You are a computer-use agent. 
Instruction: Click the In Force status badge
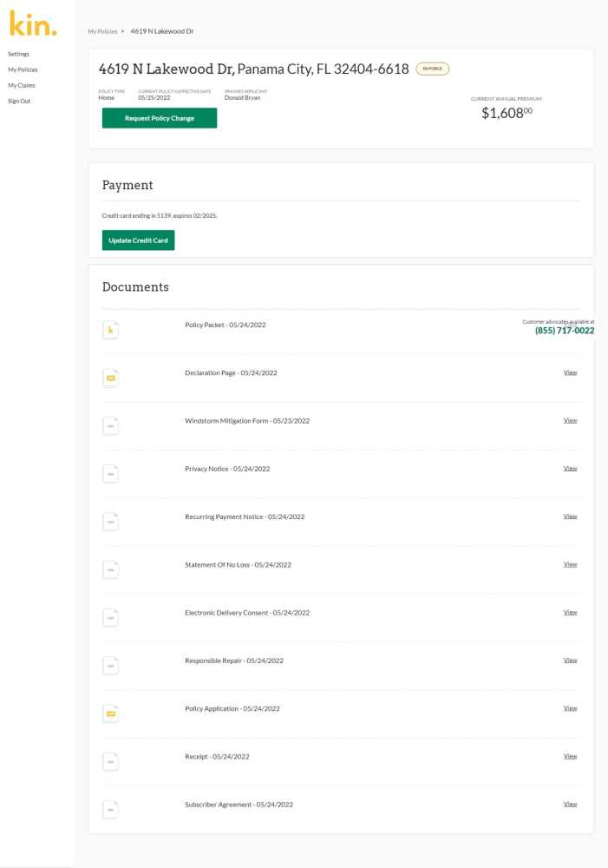tap(432, 69)
